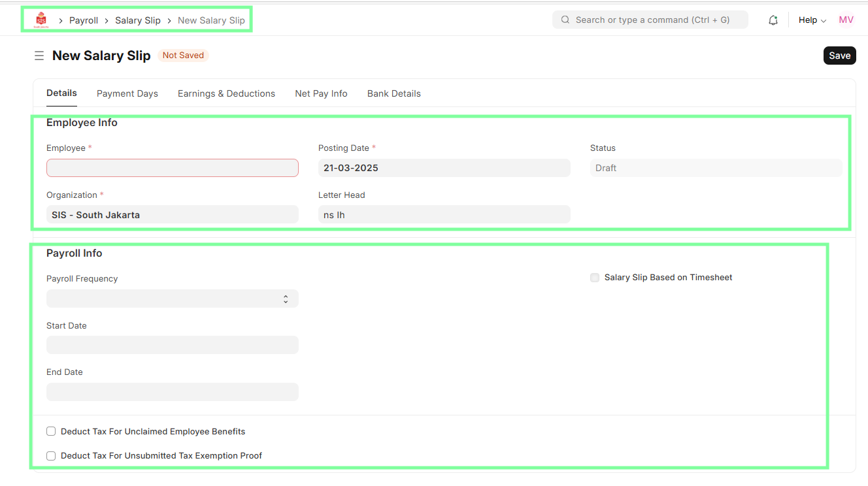Click the Employee input field
This screenshot has width=868, height=486.
(172, 168)
